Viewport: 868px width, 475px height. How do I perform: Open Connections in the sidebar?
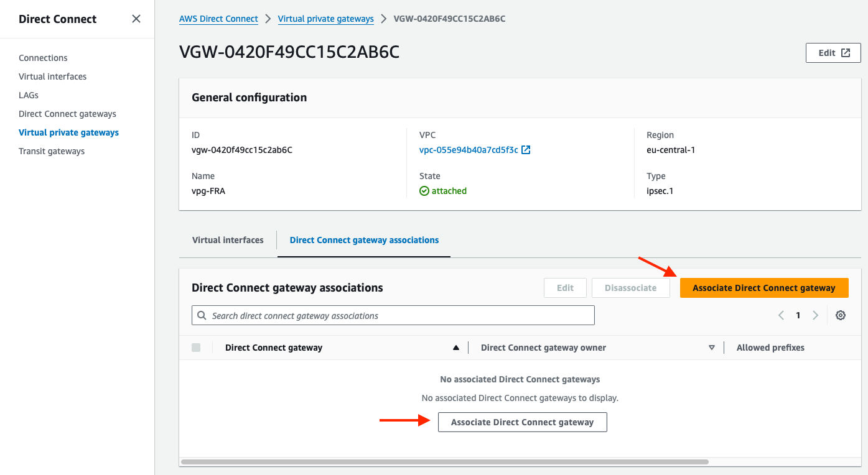(43, 58)
